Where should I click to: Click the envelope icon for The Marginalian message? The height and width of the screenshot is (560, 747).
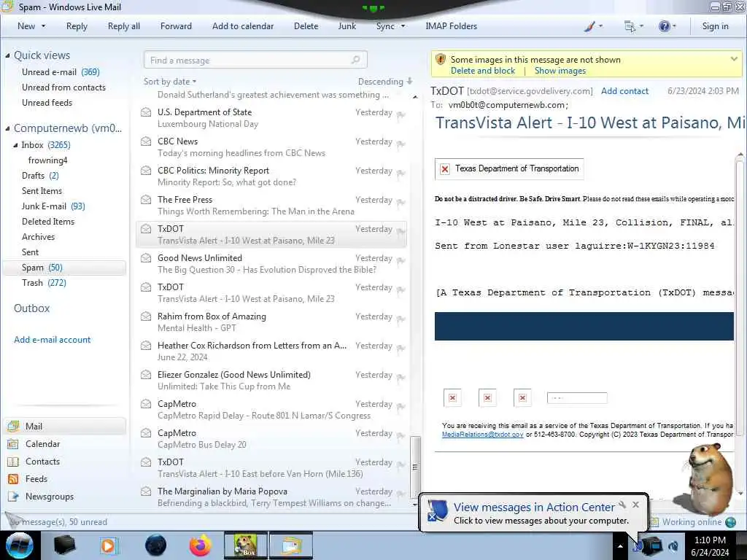tap(146, 491)
